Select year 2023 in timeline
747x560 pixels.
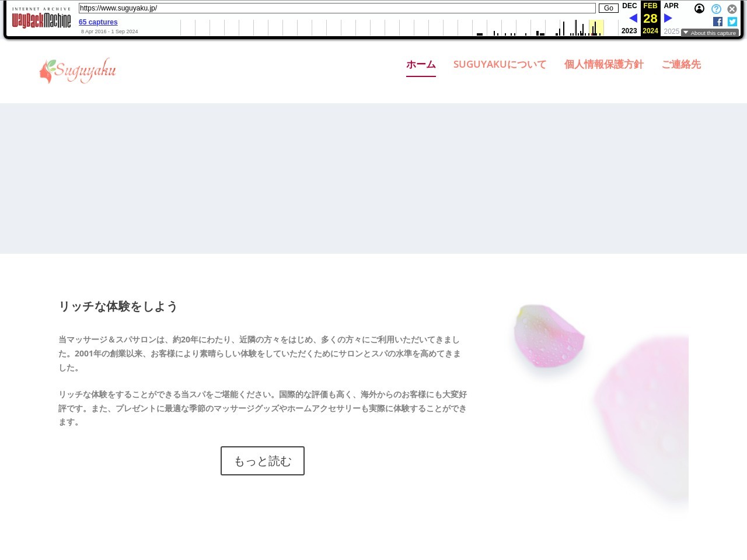click(x=629, y=31)
